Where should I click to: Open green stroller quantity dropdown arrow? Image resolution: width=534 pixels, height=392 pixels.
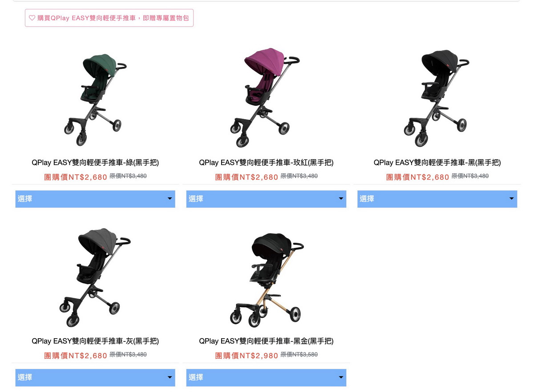[170, 199]
